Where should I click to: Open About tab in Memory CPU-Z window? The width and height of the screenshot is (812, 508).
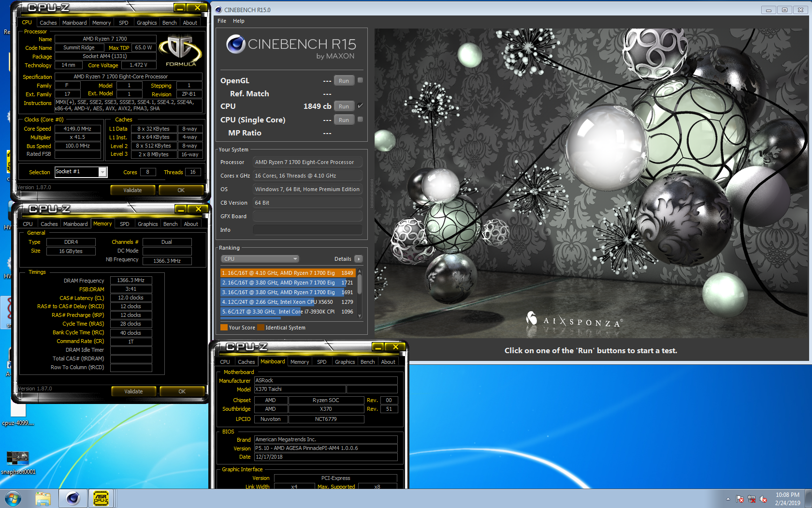coord(191,224)
